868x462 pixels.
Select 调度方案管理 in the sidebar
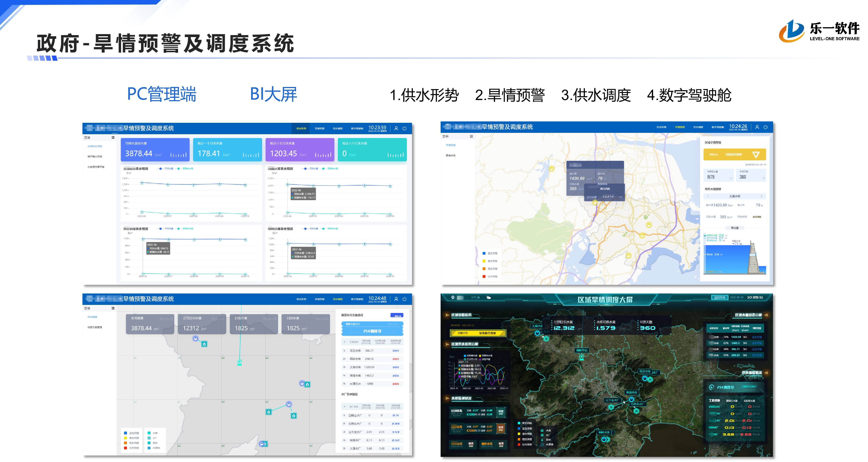[95, 327]
